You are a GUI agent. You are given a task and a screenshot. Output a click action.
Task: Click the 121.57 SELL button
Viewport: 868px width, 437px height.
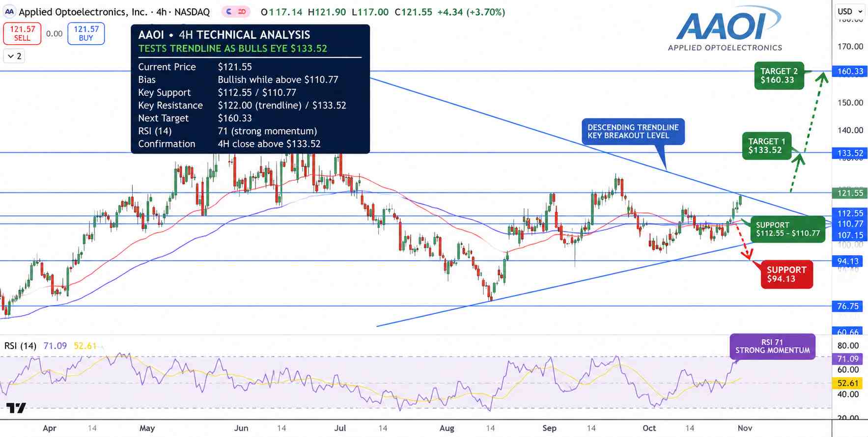click(22, 33)
